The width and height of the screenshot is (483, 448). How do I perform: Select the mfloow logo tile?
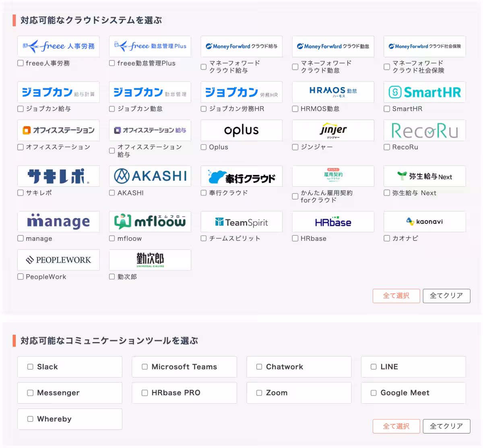coord(150,222)
